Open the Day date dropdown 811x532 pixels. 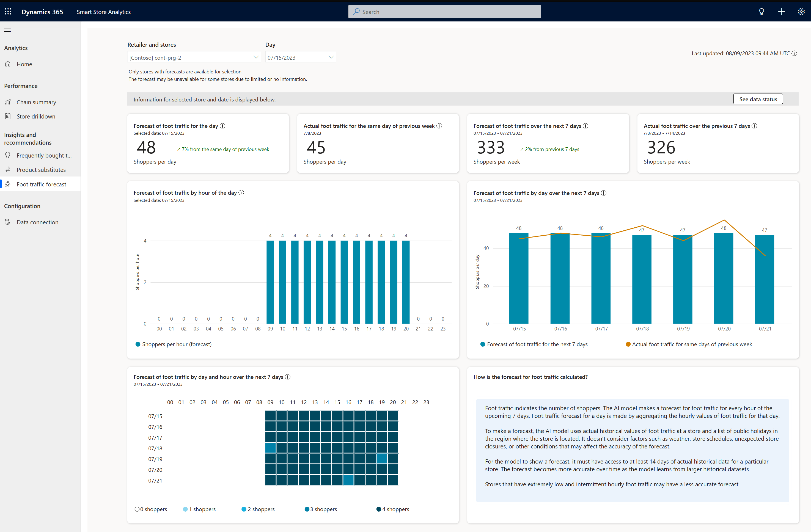(x=300, y=57)
